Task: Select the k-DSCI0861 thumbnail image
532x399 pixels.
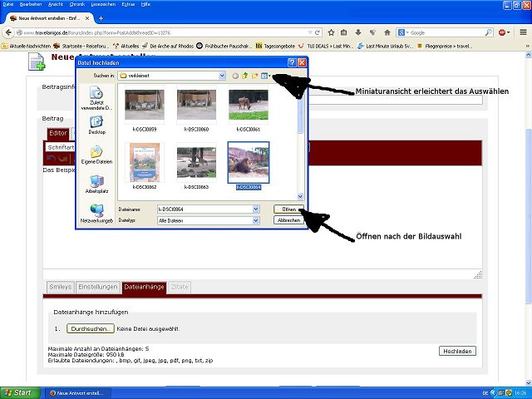Action: click(248, 105)
